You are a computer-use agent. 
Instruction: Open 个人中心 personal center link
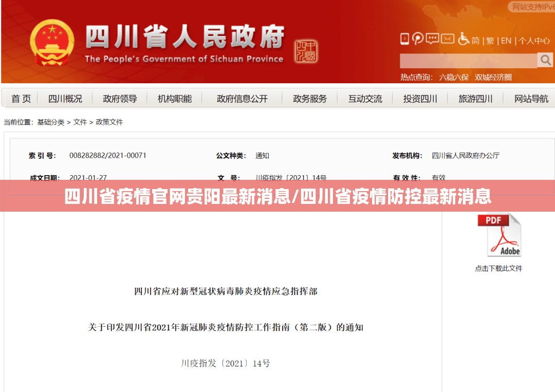pos(534,41)
